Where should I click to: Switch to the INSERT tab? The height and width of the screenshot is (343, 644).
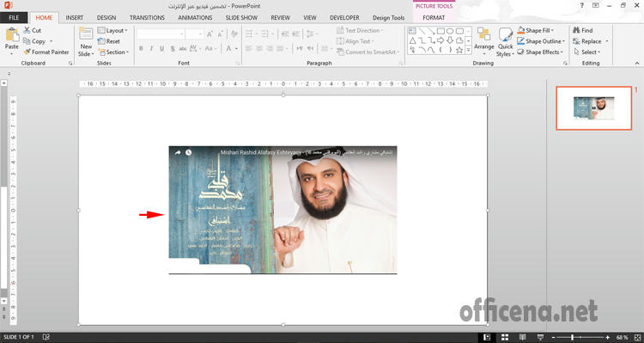pyautogui.click(x=75, y=18)
